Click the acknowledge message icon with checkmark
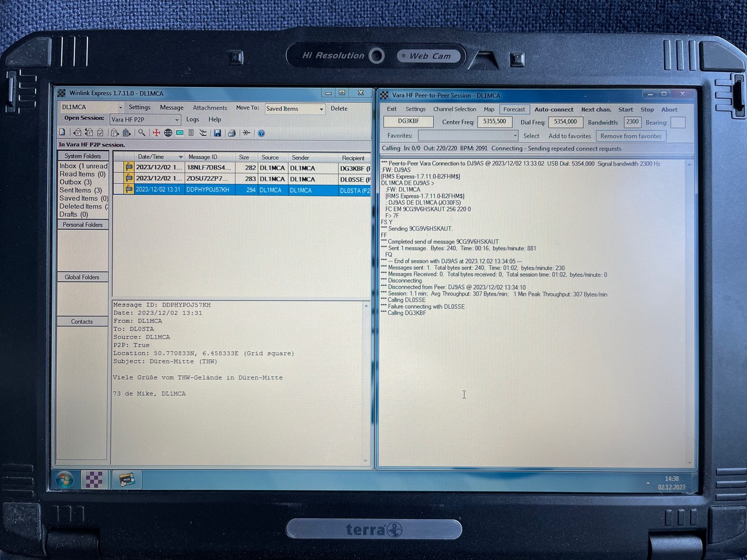The image size is (747, 560). pyautogui.click(x=100, y=133)
